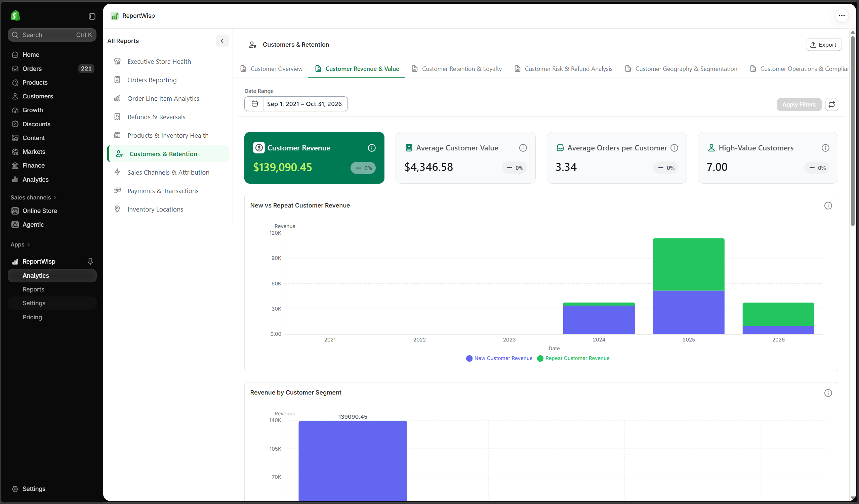Open the Customer Overview tab
Viewport: 859px width, 504px height.
[x=271, y=69]
